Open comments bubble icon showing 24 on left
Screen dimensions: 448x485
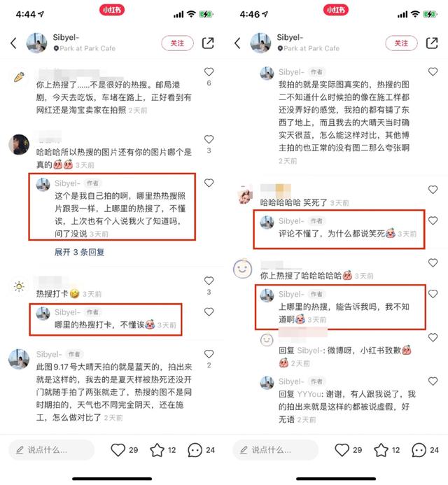pos(195,450)
